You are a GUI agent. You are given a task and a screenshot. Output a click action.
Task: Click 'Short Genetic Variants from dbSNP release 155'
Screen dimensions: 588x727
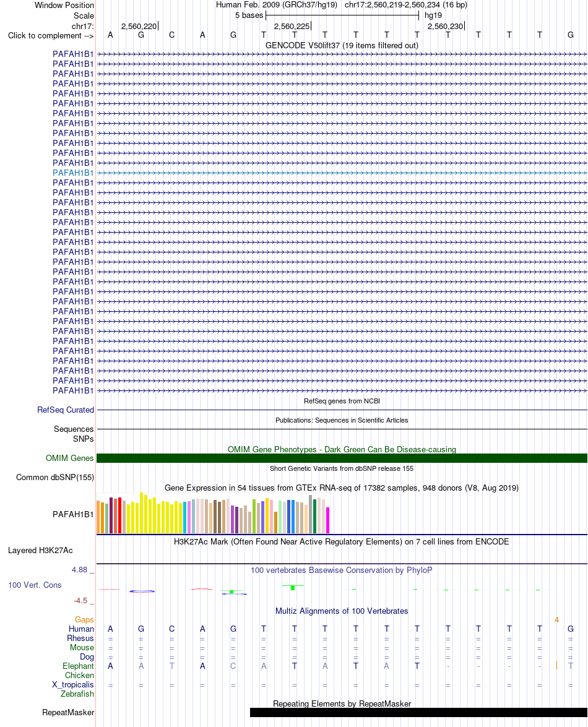(x=342, y=468)
